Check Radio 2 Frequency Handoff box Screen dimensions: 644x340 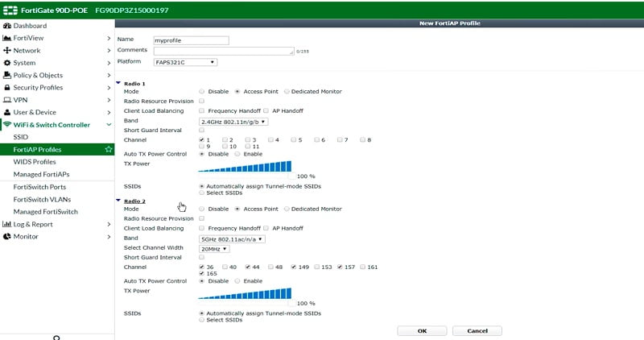(x=202, y=228)
